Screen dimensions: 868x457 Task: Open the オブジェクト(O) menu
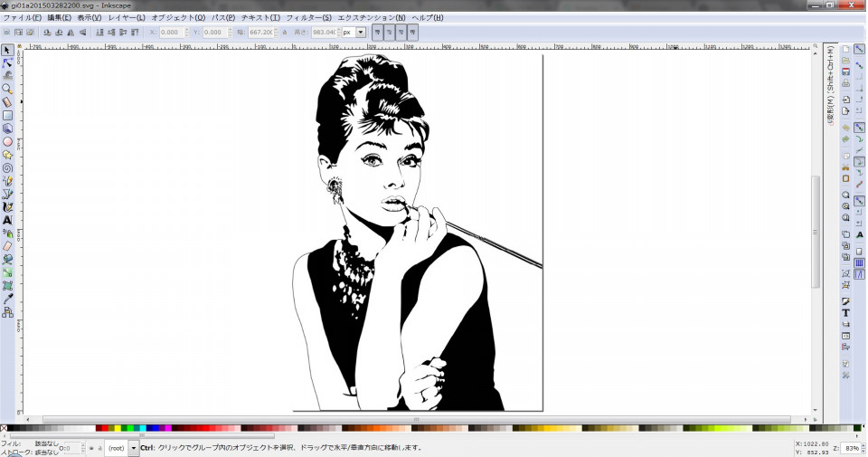(178, 18)
